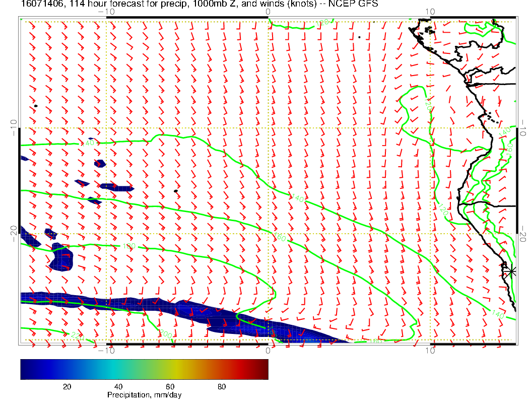Click the '140' contour label just east of the 0 meridian
The height and width of the screenshot is (411, 532).
pyautogui.click(x=297, y=198)
